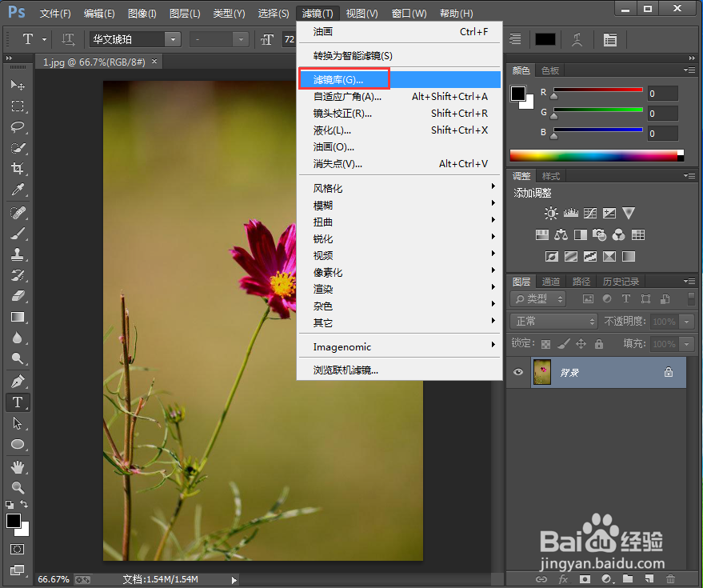
Task: Open the layer opacity dropdown arrow
Action: (686, 321)
